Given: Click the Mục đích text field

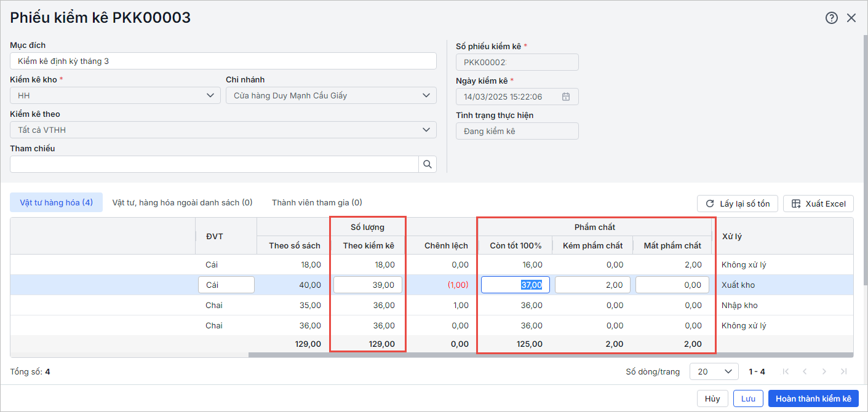Looking at the screenshot, I should pos(223,61).
